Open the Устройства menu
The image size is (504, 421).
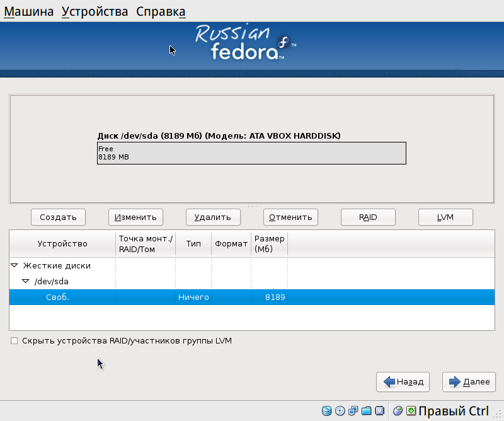95,11
